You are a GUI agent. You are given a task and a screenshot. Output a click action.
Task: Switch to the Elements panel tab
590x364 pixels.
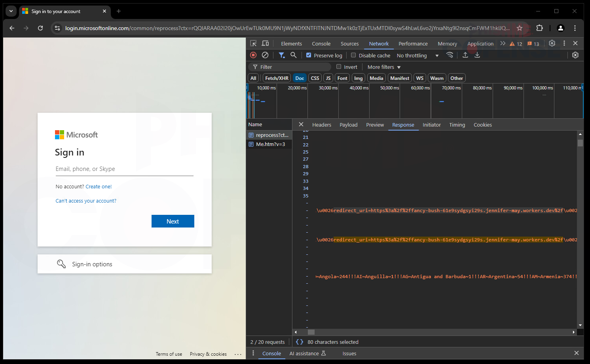tap(291, 44)
